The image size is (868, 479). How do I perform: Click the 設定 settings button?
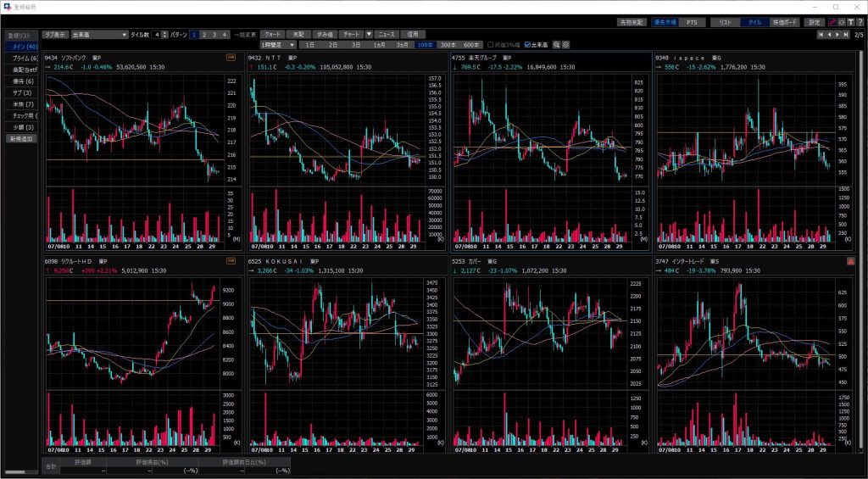click(814, 22)
